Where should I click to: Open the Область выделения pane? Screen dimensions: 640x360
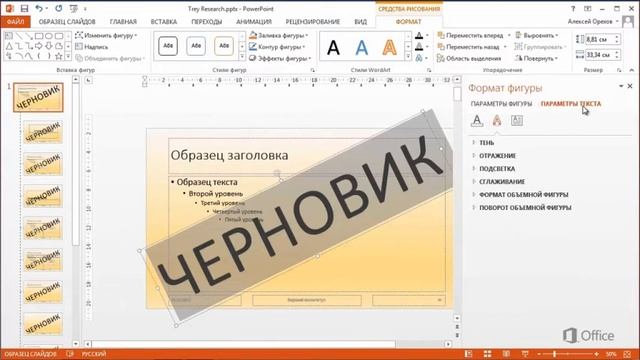(x=469, y=58)
